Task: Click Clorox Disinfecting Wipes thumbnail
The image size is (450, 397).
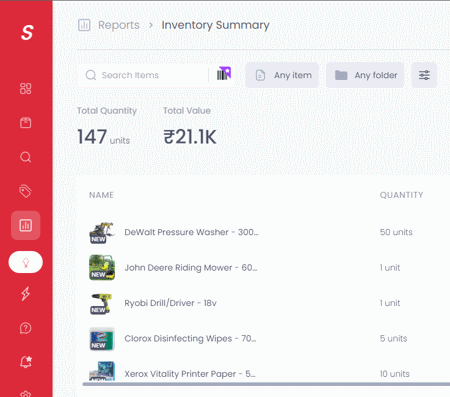Action: pos(102,339)
